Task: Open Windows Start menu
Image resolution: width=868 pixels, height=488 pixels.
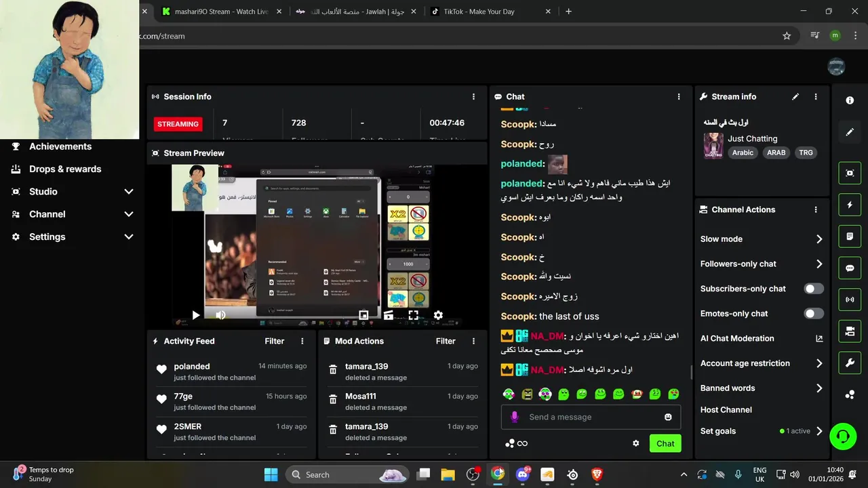Action: tap(271, 474)
